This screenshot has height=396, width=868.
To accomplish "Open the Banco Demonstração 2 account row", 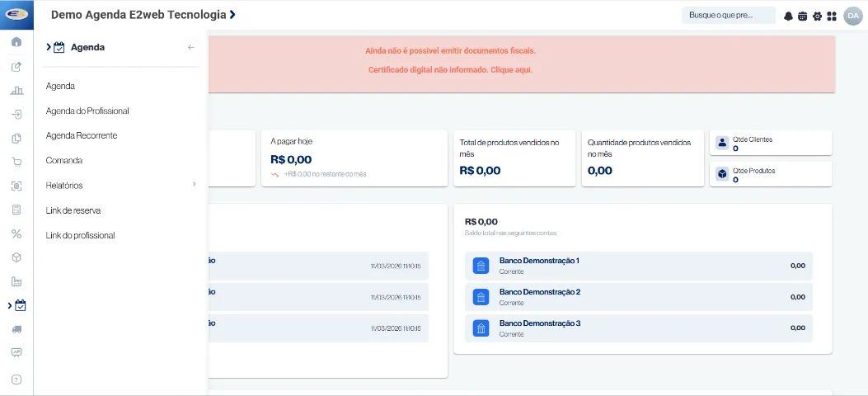I will click(639, 297).
